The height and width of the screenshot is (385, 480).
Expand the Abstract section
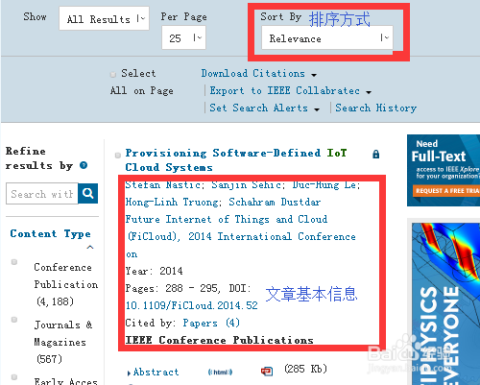click(153, 372)
